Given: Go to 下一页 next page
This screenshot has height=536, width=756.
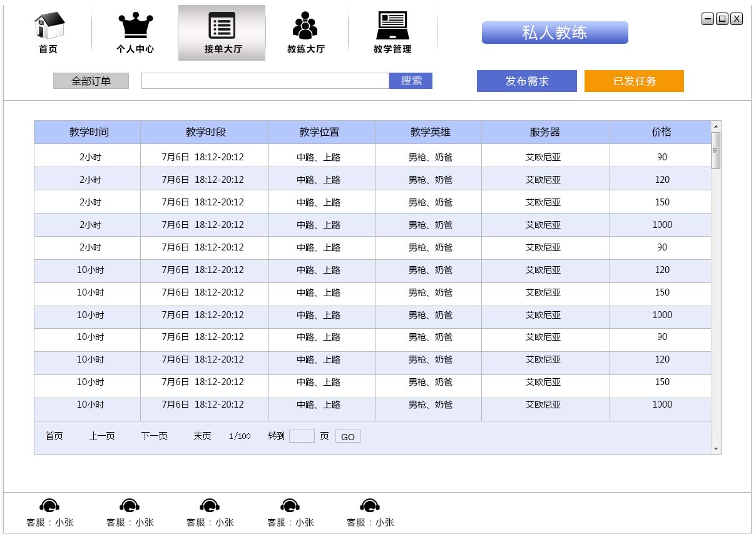Looking at the screenshot, I should coord(153,436).
